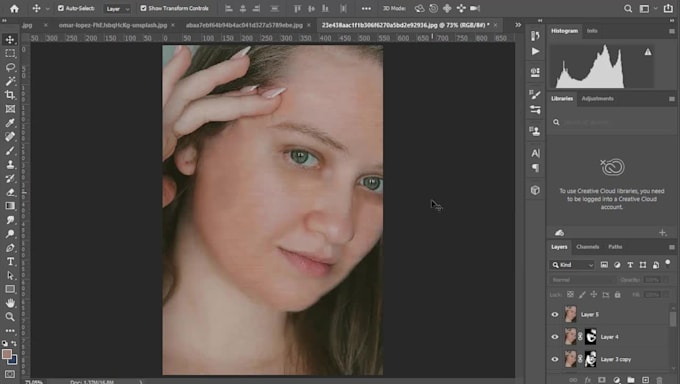Select the Magic Wand tool
The height and width of the screenshot is (384, 680).
[10, 81]
